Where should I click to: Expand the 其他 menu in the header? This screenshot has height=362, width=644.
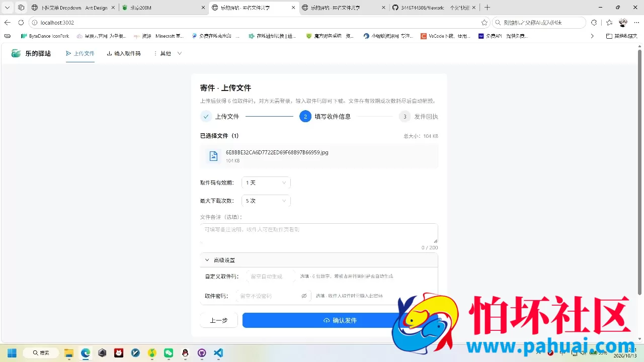click(168, 53)
